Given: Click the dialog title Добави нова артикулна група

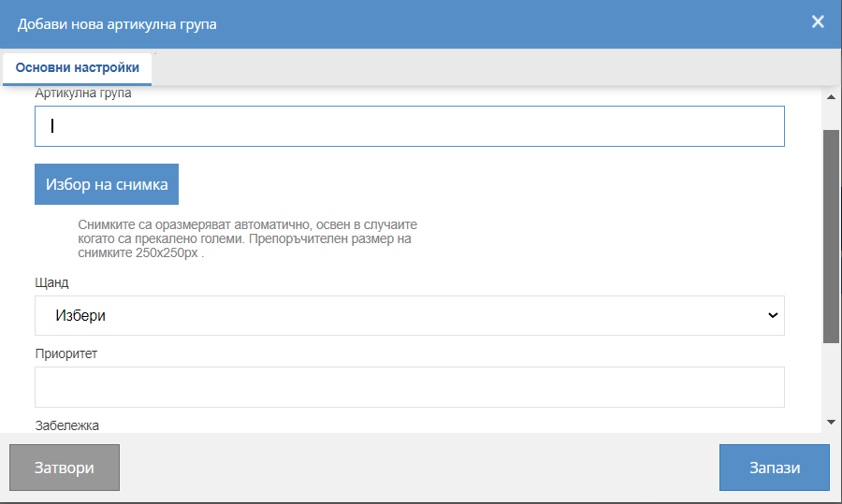Looking at the screenshot, I should click(x=117, y=24).
